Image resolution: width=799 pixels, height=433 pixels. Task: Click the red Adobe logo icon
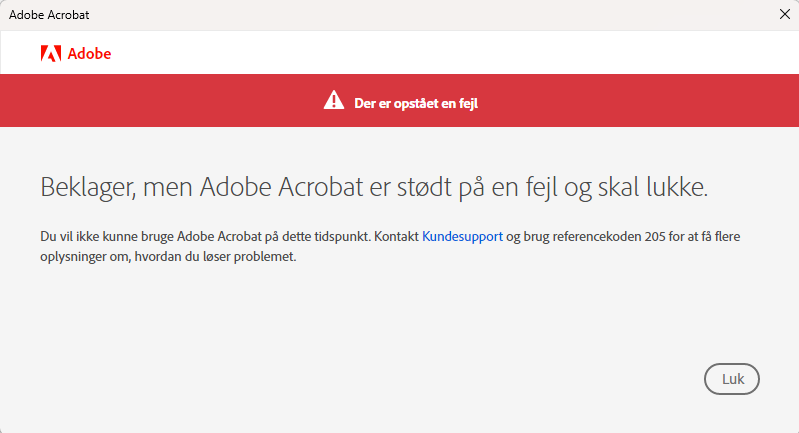click(50, 54)
